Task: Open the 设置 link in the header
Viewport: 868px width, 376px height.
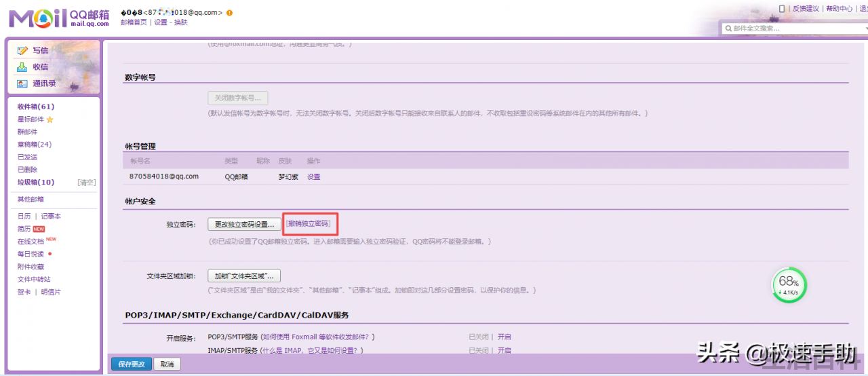Action: (161, 22)
